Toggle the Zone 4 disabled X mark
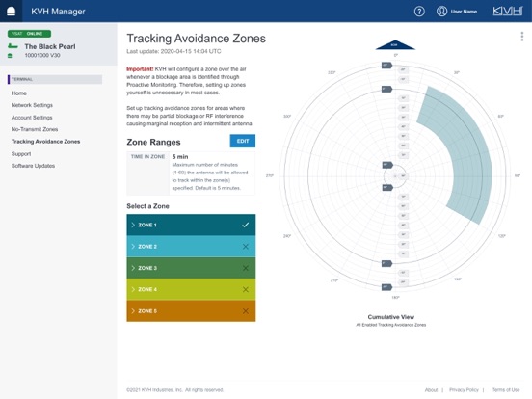This screenshot has height=399, width=532. click(x=246, y=289)
